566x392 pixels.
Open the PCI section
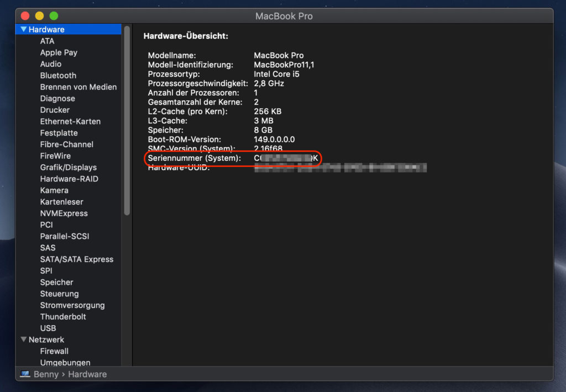tap(46, 225)
